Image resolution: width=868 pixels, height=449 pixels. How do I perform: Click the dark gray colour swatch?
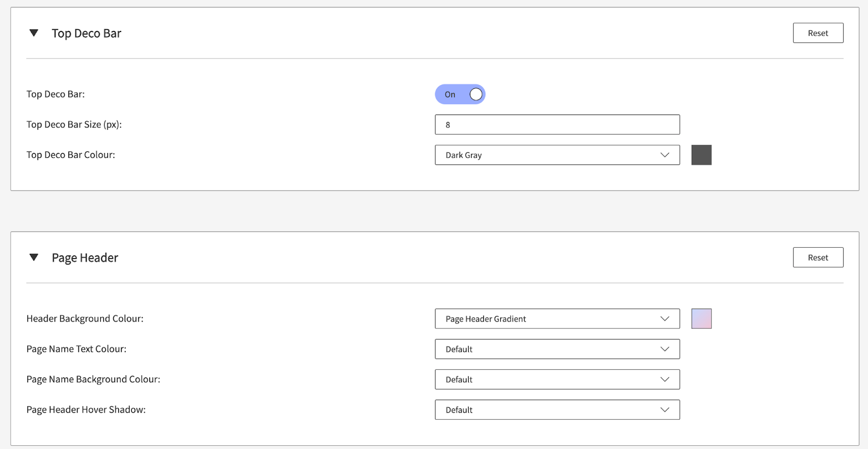tap(701, 155)
